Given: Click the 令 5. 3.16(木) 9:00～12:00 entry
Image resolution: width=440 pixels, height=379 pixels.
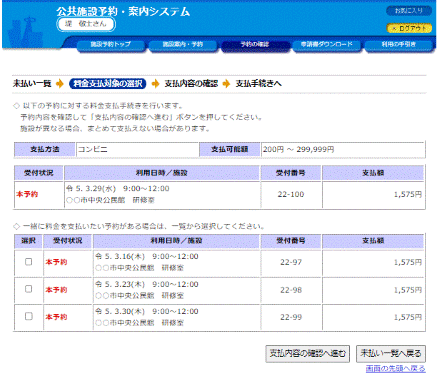Looking at the screenshot, I should click(x=147, y=256).
